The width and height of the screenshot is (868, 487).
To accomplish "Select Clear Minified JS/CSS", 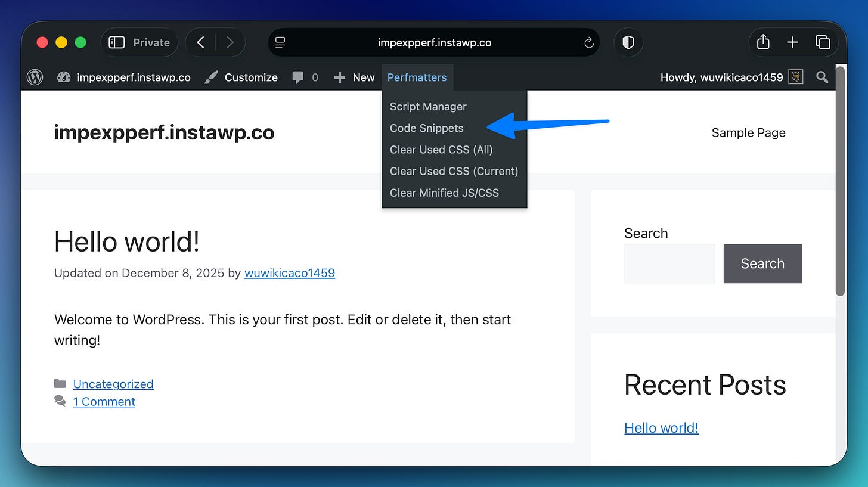I will point(444,193).
